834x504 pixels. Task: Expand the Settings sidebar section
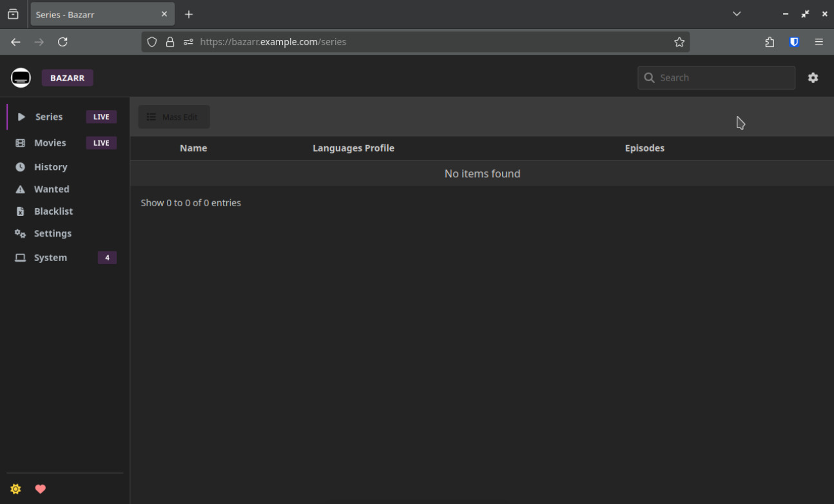tap(52, 234)
